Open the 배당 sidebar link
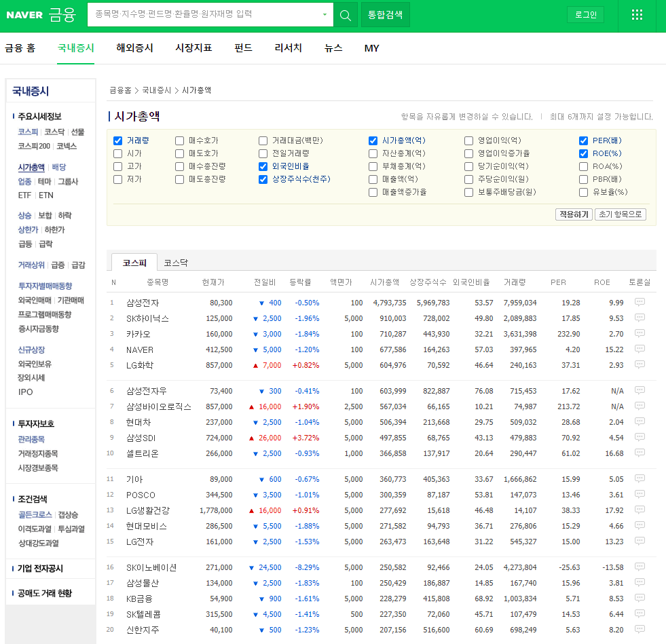Viewport: 666px width, 644px height. click(x=59, y=167)
